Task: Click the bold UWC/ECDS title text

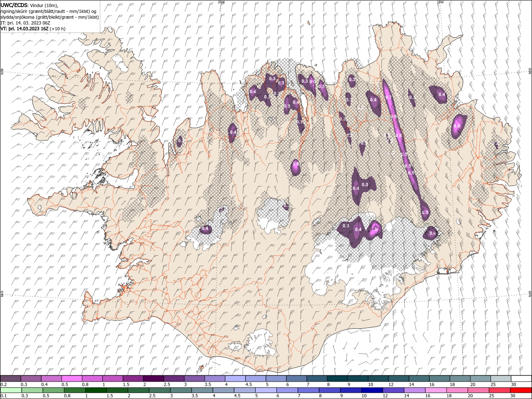Action: [14, 5]
